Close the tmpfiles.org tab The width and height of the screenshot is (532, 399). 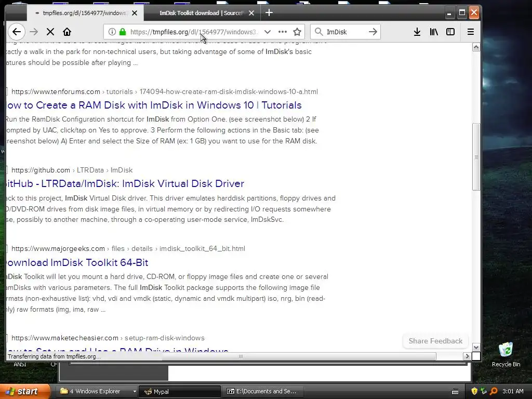tap(135, 13)
